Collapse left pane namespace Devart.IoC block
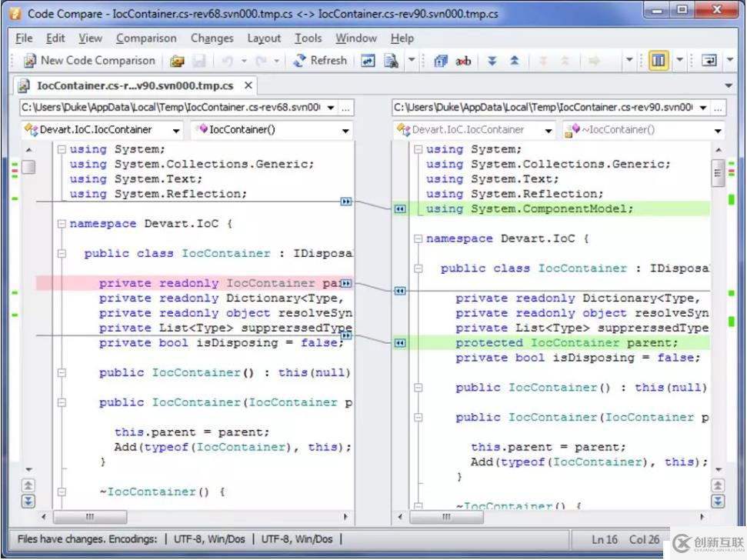 [x=62, y=224]
